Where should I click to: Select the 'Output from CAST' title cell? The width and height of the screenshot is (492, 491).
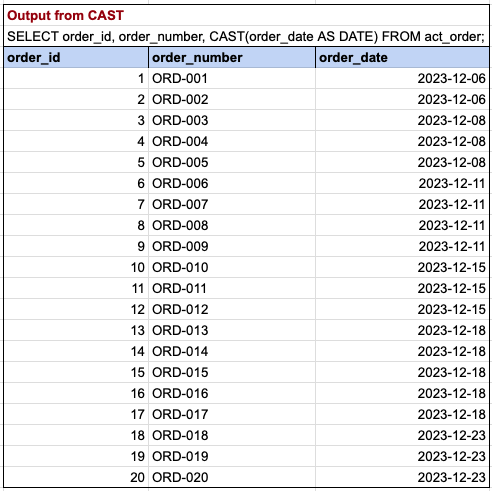point(246,15)
